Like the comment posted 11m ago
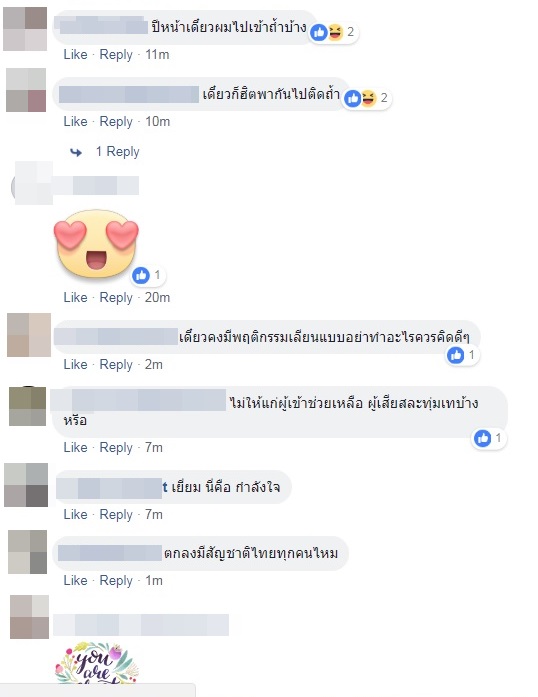 (75, 55)
